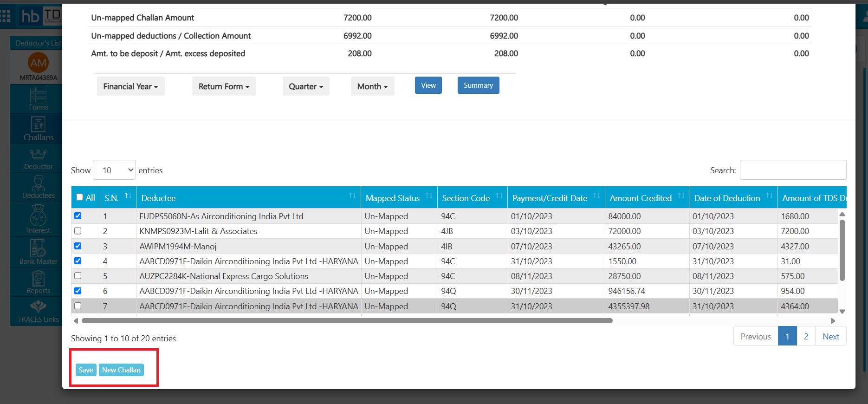Viewport: 868px width, 404px height.
Task: Open the Quarter dropdown
Action: coord(306,86)
